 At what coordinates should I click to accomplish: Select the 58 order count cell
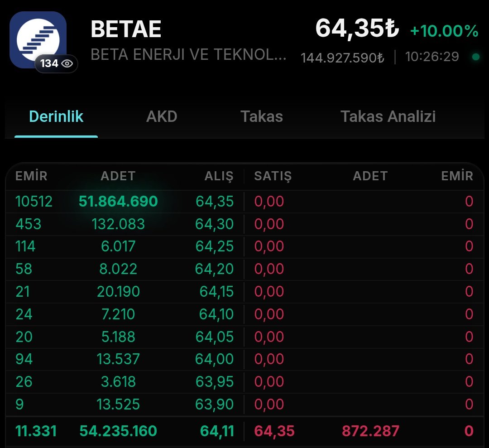pyautogui.click(x=24, y=269)
